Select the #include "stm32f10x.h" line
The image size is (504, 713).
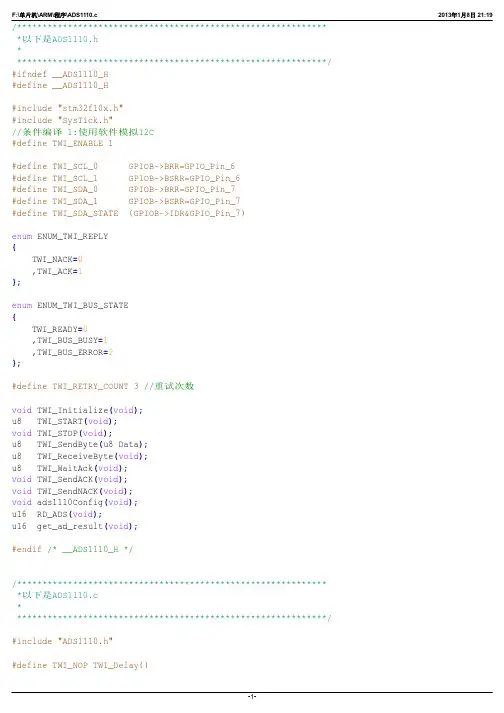pyautogui.click(x=67, y=108)
